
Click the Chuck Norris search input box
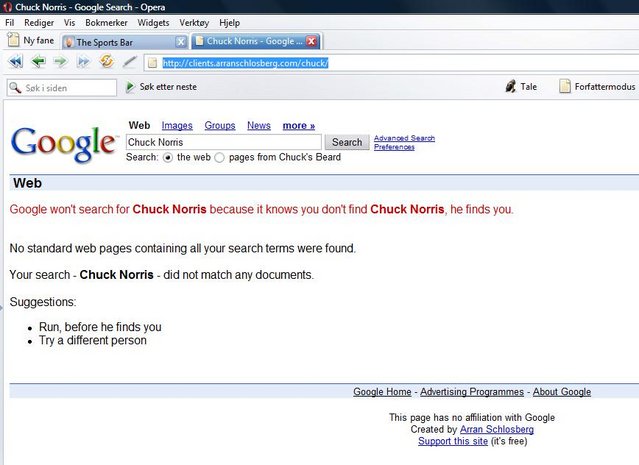pyautogui.click(x=224, y=142)
